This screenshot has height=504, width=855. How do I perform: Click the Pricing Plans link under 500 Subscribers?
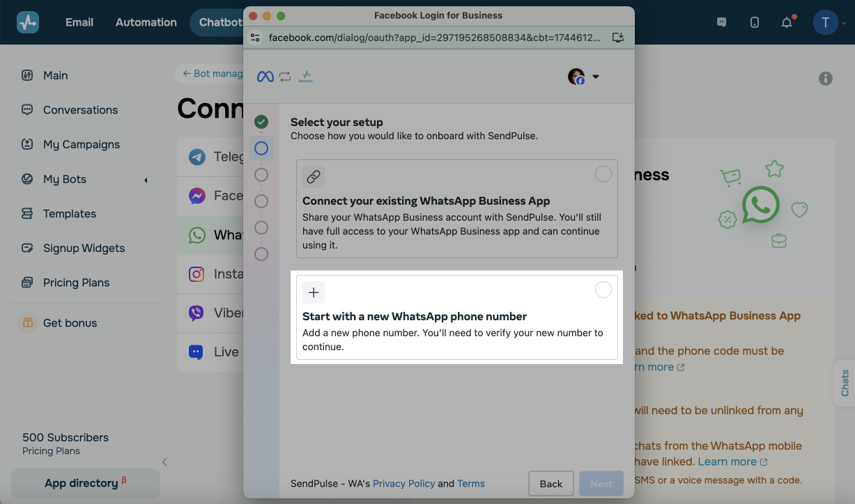coord(51,451)
